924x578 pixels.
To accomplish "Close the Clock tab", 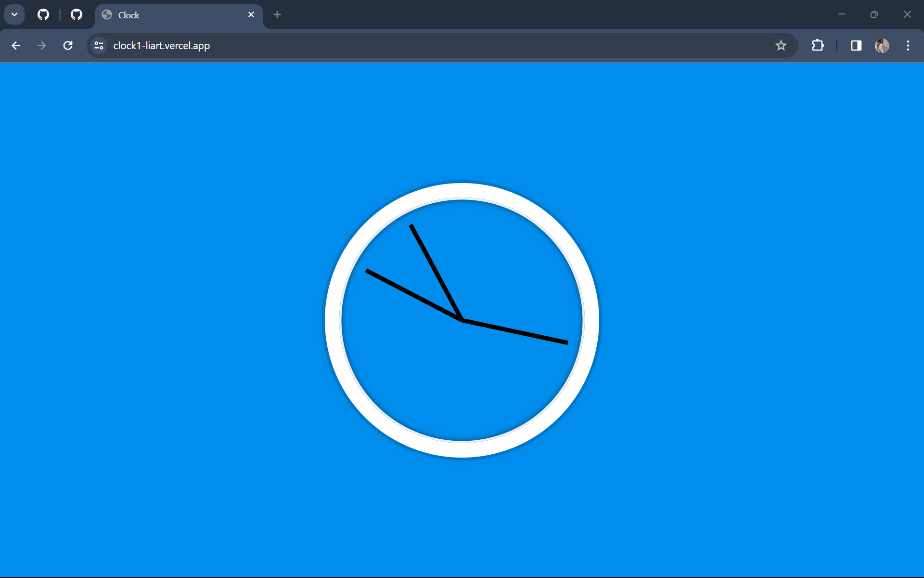I will click(x=251, y=14).
